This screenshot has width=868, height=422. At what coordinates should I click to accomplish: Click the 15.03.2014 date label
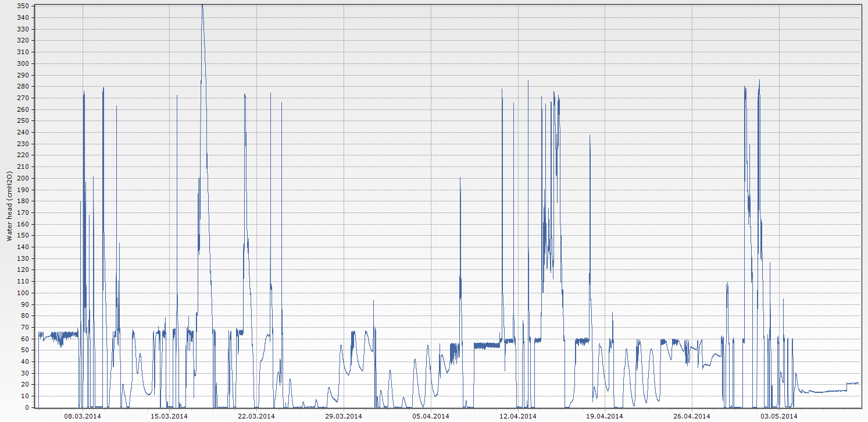(169, 416)
